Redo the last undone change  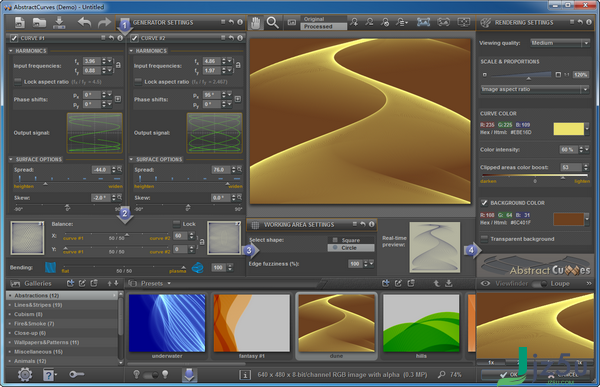tap(104, 23)
